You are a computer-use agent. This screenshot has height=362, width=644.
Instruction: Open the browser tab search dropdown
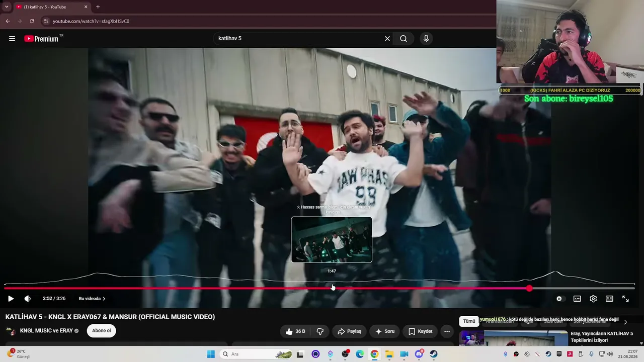tap(7, 7)
